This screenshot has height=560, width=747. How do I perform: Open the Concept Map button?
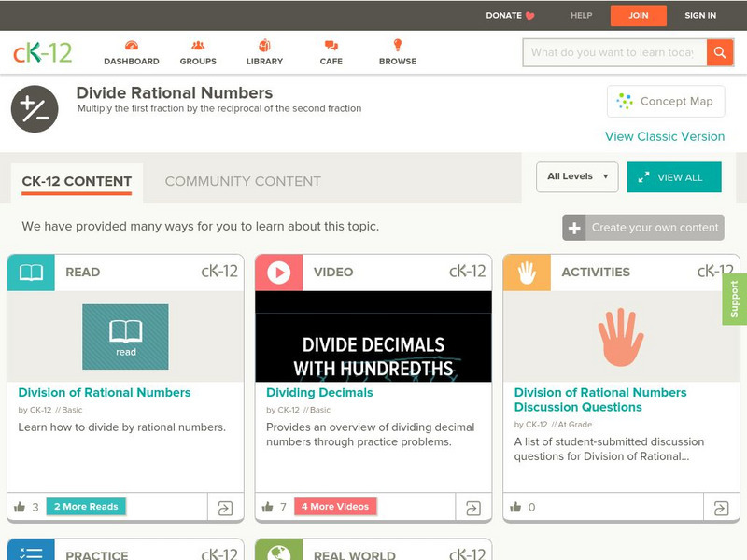pos(666,102)
